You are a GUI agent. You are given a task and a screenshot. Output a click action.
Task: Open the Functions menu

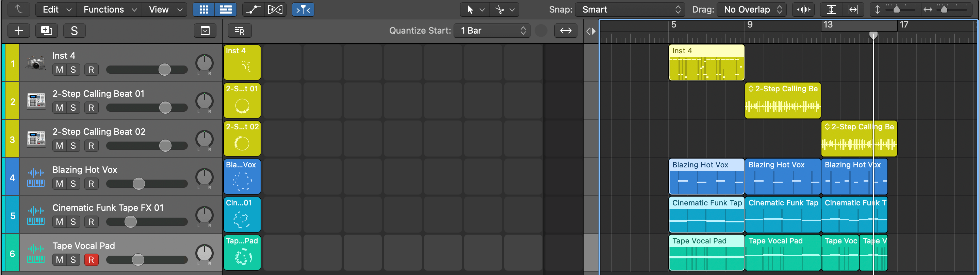[109, 10]
